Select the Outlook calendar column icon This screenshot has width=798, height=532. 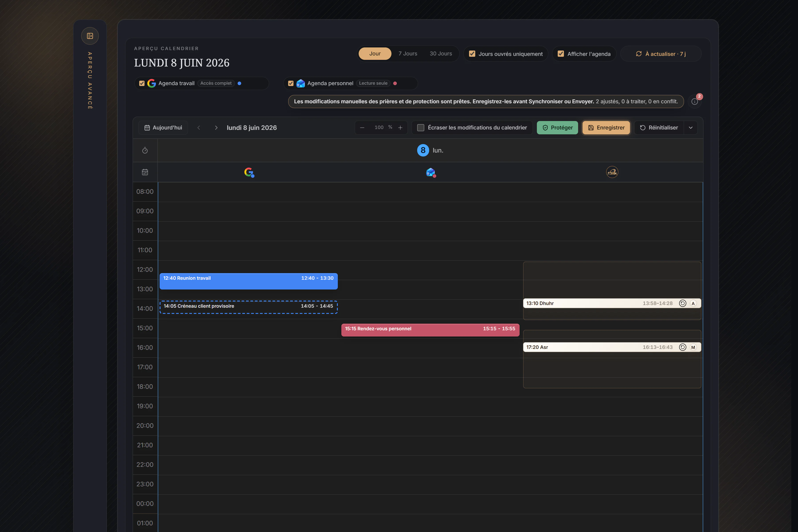click(431, 172)
